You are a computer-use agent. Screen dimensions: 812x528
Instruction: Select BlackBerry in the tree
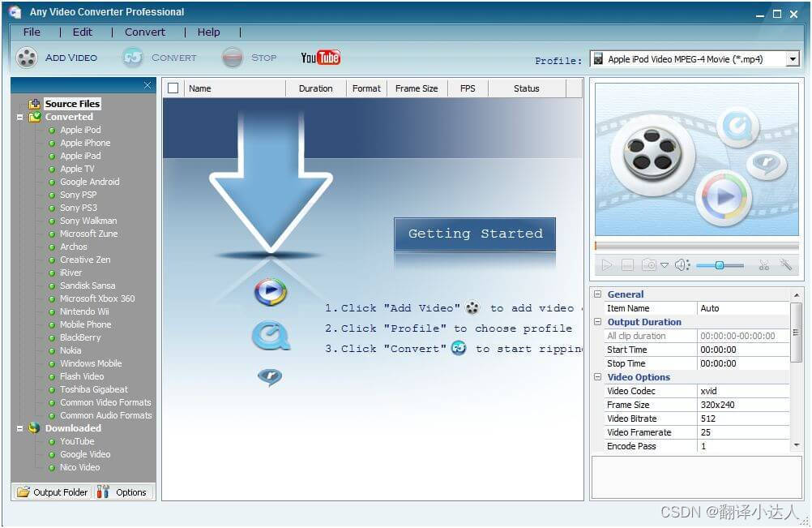(80, 337)
